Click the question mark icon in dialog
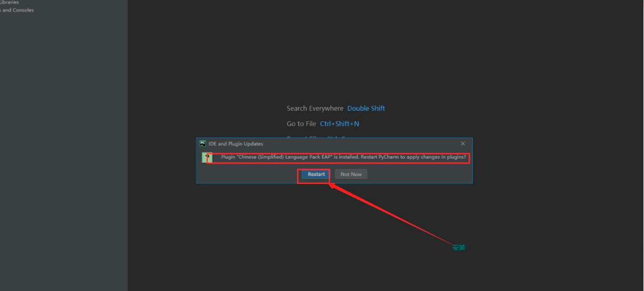This screenshot has width=644, height=291. (207, 158)
